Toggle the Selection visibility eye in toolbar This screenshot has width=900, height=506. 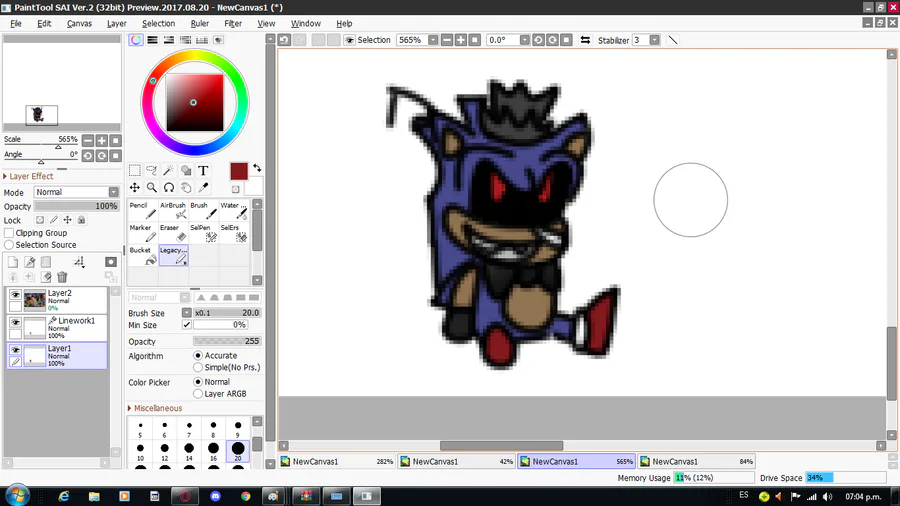click(x=350, y=40)
